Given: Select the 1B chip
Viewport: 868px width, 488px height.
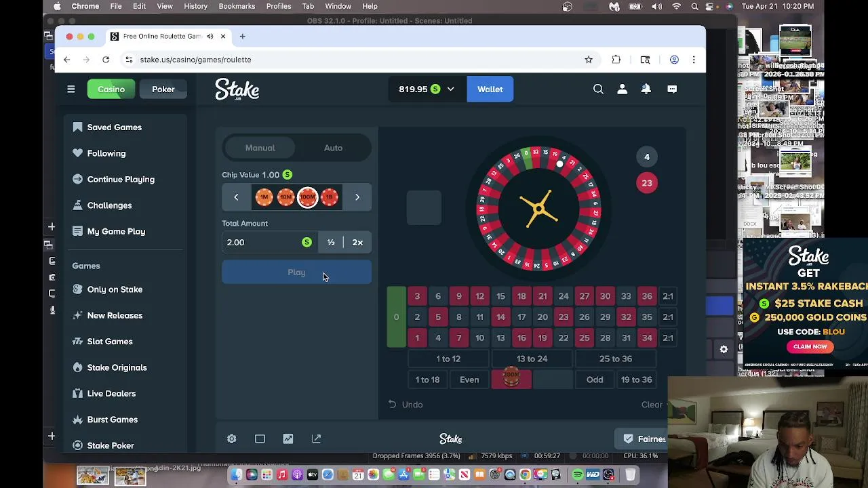Looking at the screenshot, I should pos(329,197).
